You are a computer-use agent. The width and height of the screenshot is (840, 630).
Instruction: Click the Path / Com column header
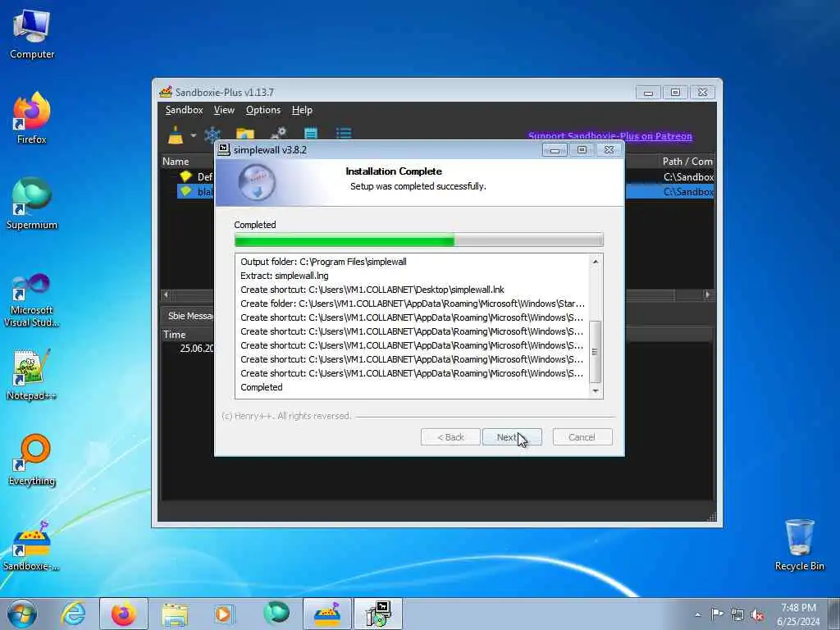687,162
